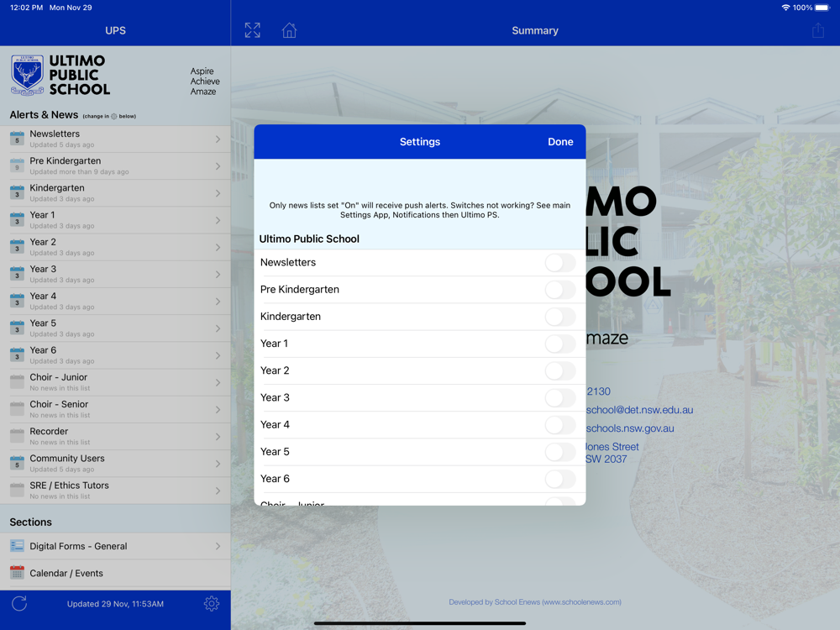
Task: Select Choir - Senior in sidebar
Action: coord(115,409)
